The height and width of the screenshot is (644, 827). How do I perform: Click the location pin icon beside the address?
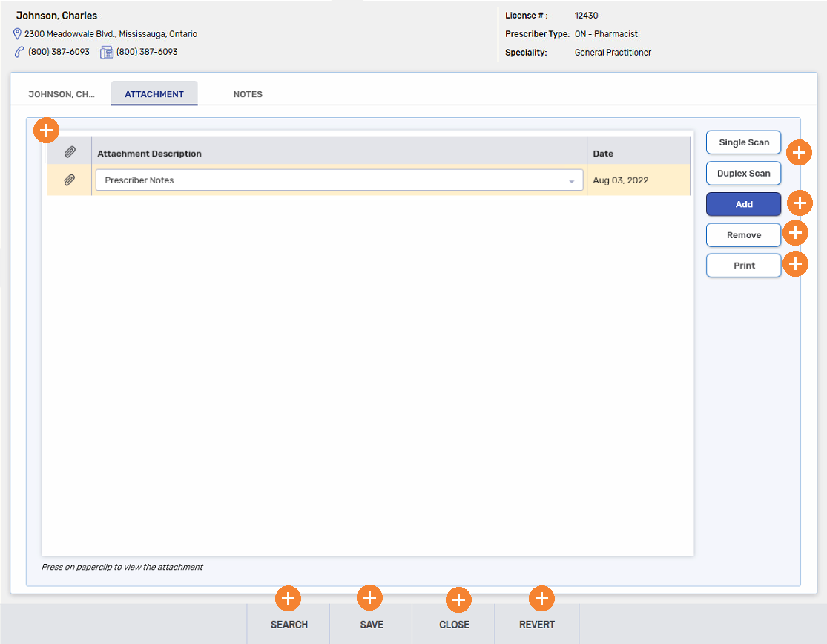(17, 34)
